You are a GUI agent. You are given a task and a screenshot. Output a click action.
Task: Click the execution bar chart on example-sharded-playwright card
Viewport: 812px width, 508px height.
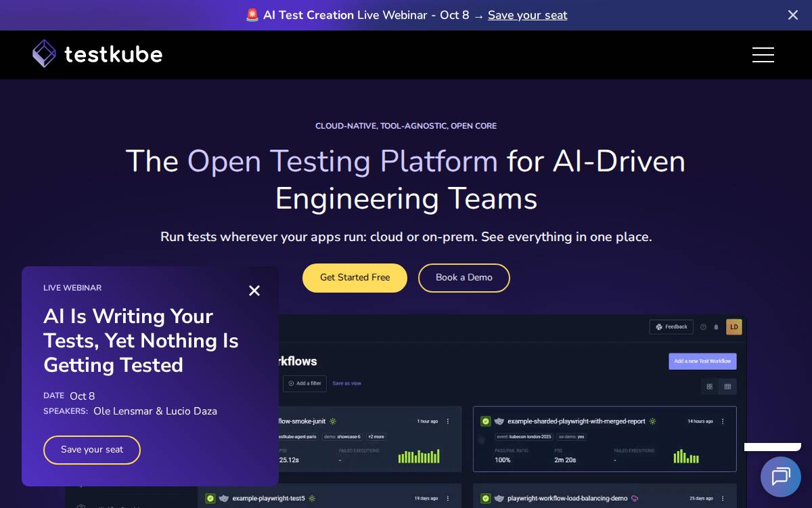[x=686, y=456]
